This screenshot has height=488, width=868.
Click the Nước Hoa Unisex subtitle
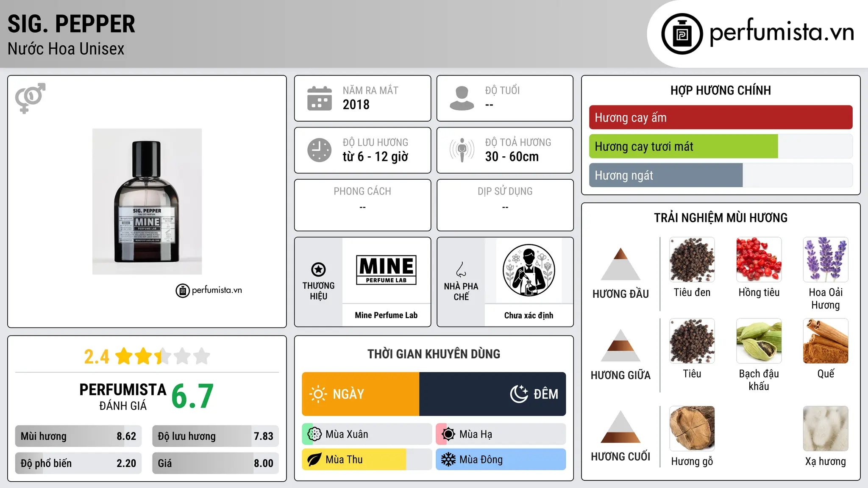pos(66,49)
